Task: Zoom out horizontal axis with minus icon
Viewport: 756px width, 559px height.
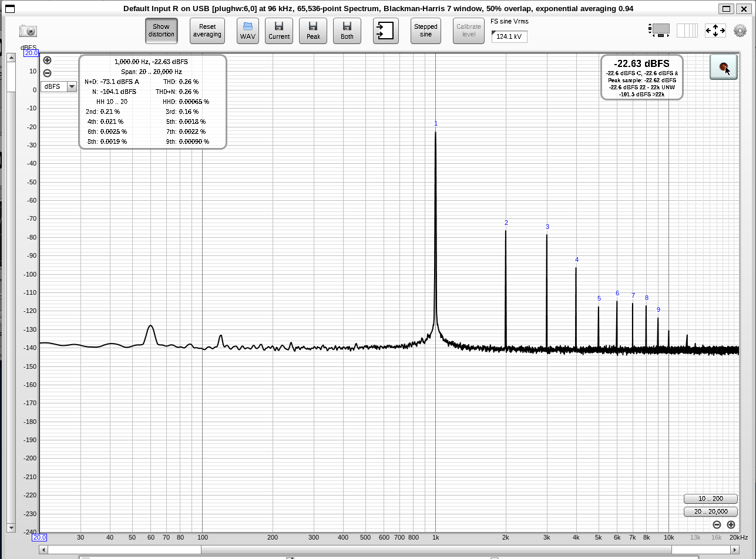Action: pyautogui.click(x=717, y=525)
